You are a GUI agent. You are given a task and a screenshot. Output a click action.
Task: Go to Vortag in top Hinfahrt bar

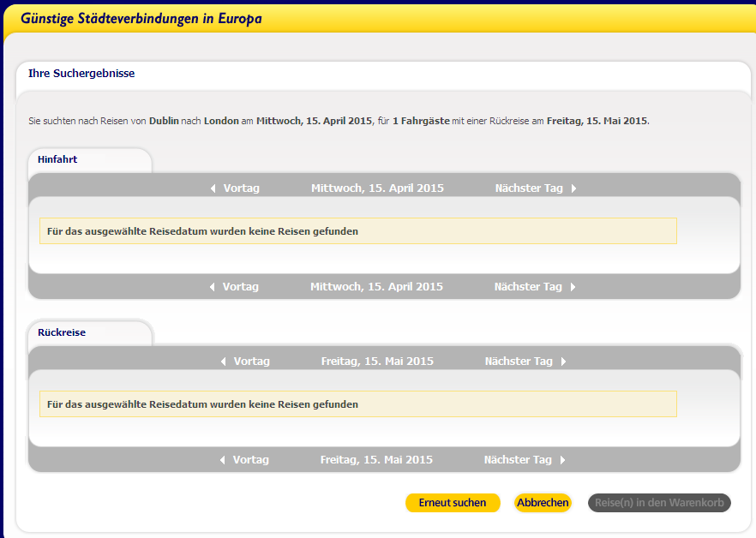point(241,188)
